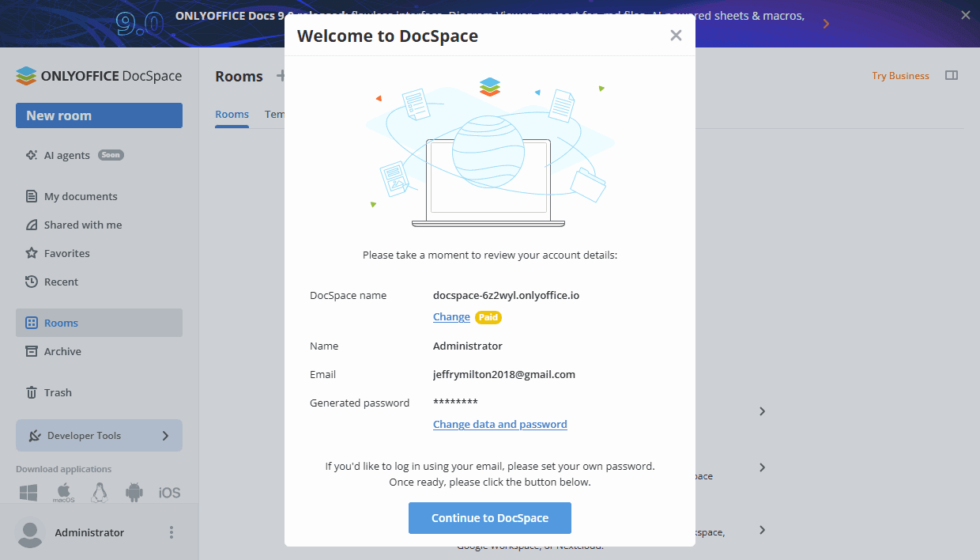View your Favorites
Viewport: 980px width, 560px height.
67,252
